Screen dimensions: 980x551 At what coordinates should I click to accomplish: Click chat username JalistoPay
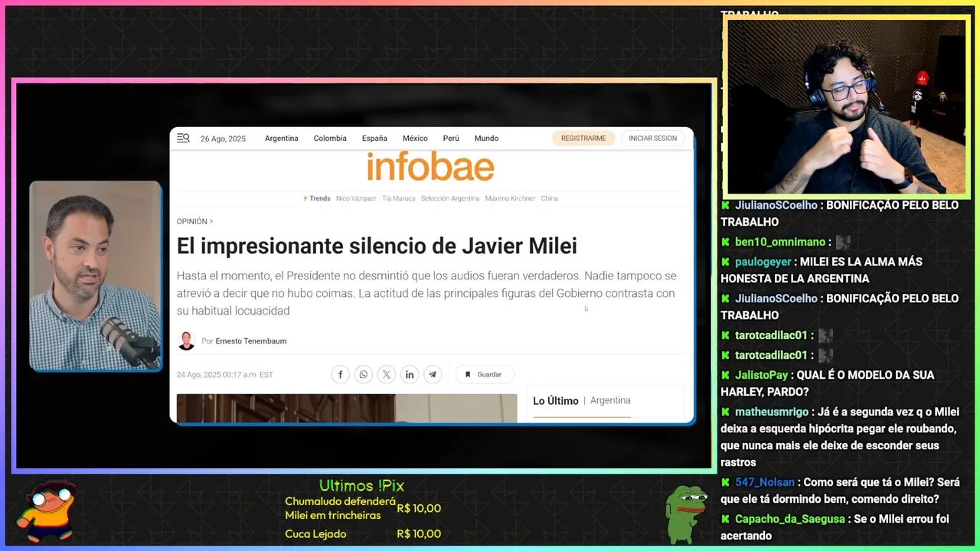(761, 375)
